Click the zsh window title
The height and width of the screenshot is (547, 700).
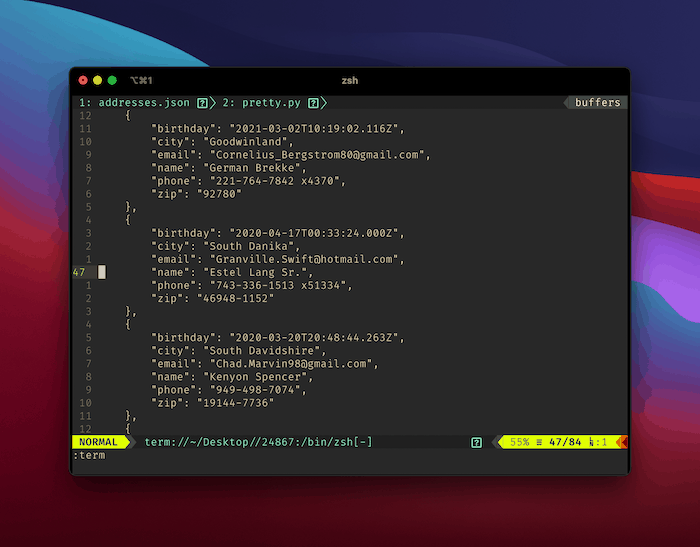pyautogui.click(x=350, y=80)
